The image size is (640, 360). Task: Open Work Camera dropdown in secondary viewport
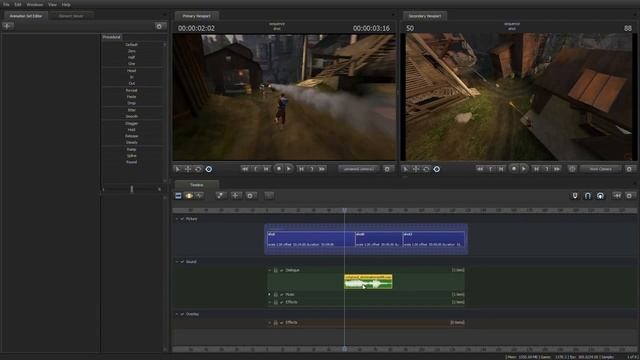coord(600,169)
